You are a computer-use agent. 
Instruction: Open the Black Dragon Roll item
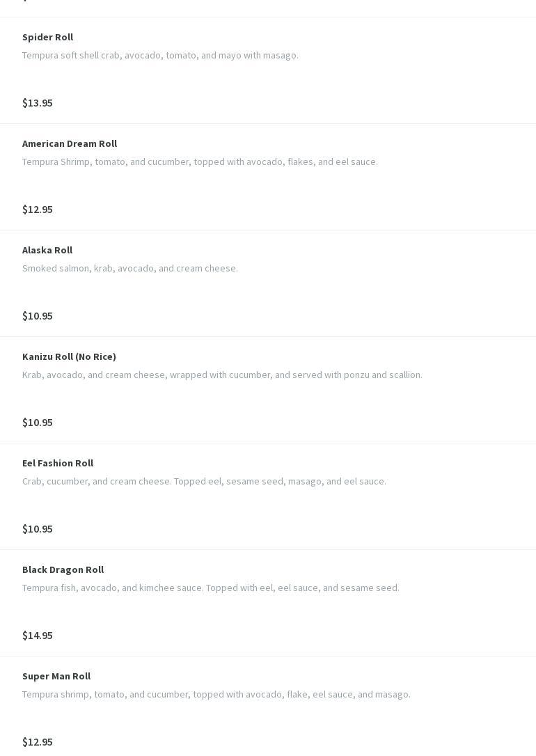(63, 569)
